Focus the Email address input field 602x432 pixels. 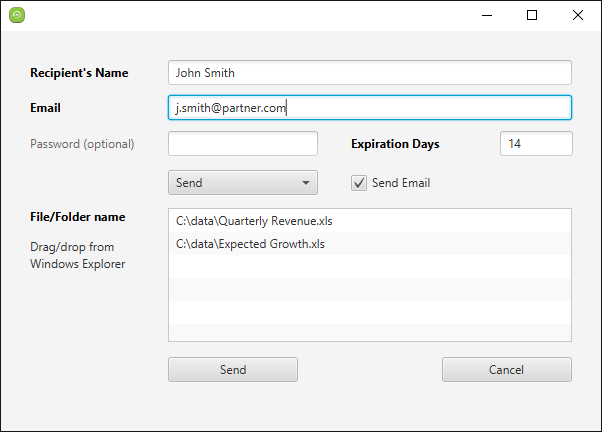[370, 108]
